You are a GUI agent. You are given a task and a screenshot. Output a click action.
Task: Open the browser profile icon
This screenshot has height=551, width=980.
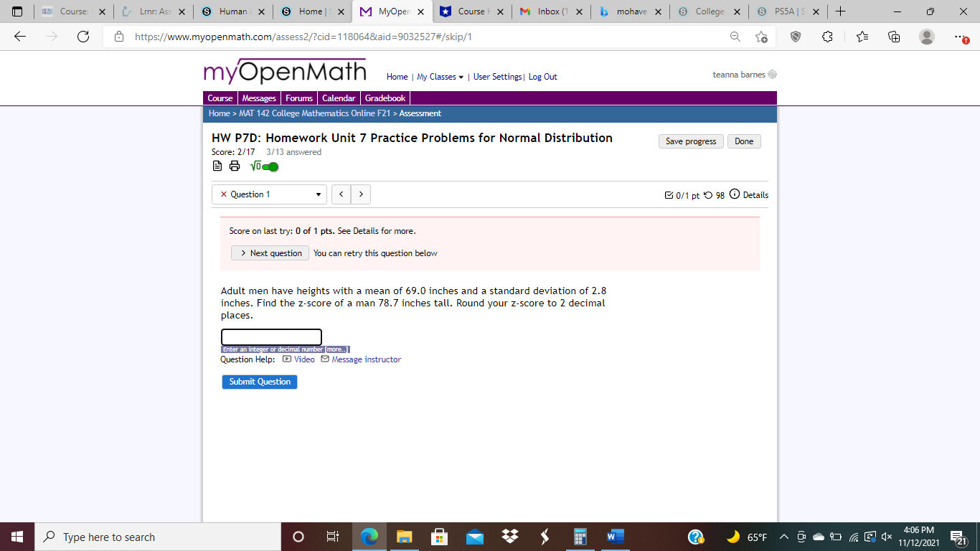[x=927, y=37]
